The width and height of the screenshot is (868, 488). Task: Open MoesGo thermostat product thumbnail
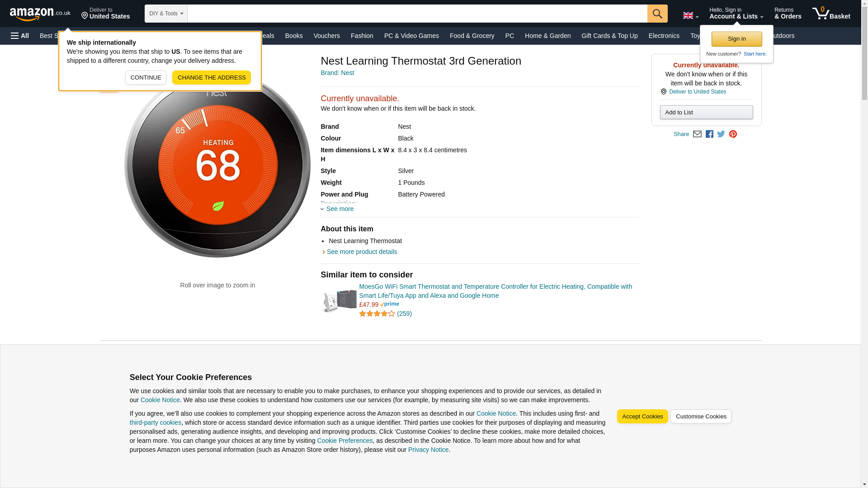(339, 300)
